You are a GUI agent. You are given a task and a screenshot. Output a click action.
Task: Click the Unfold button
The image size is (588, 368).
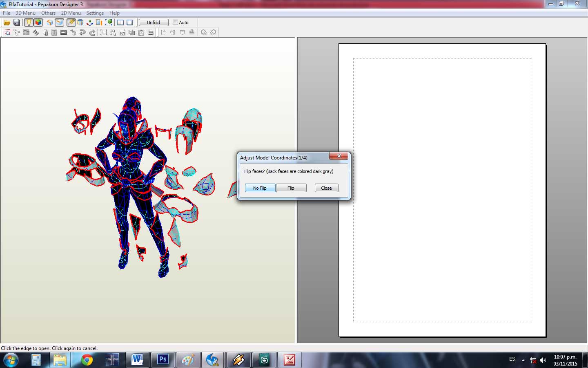(154, 22)
